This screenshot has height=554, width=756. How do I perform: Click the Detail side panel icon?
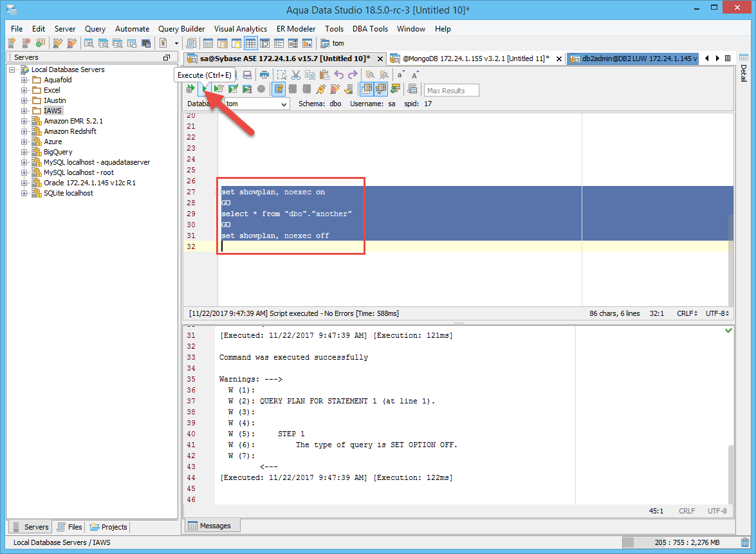(x=744, y=69)
